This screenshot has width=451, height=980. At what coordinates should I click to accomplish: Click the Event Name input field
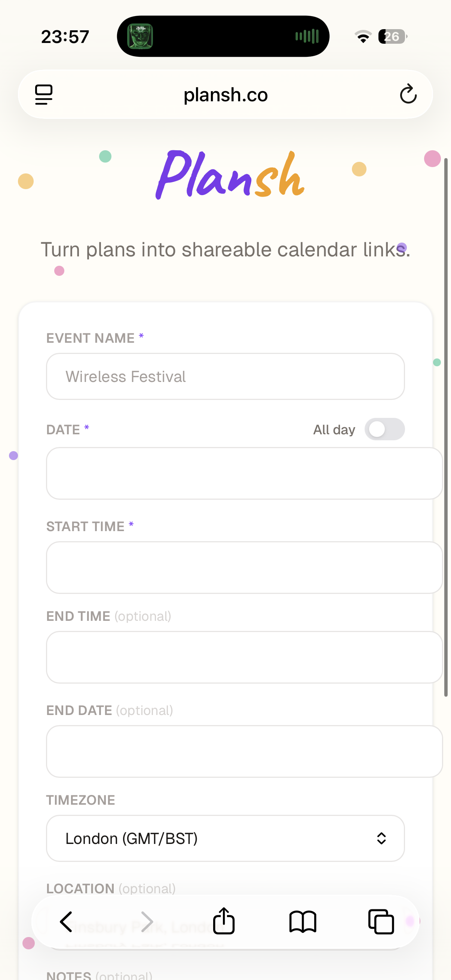[225, 377]
